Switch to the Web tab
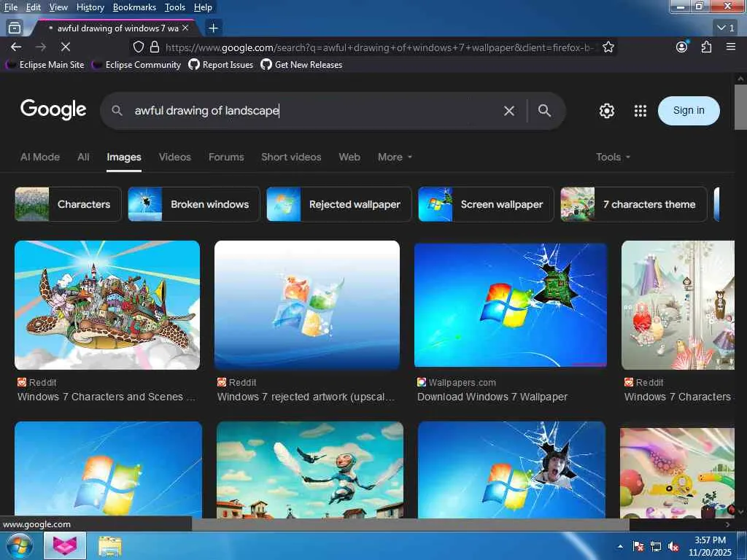Screen dimensions: 747x560 point(349,157)
